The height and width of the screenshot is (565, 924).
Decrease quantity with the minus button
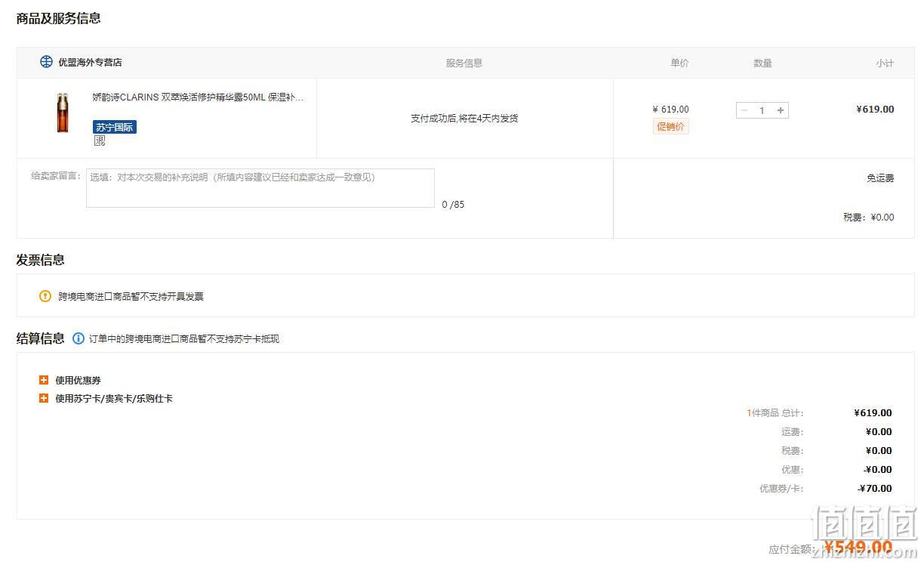[x=744, y=110]
